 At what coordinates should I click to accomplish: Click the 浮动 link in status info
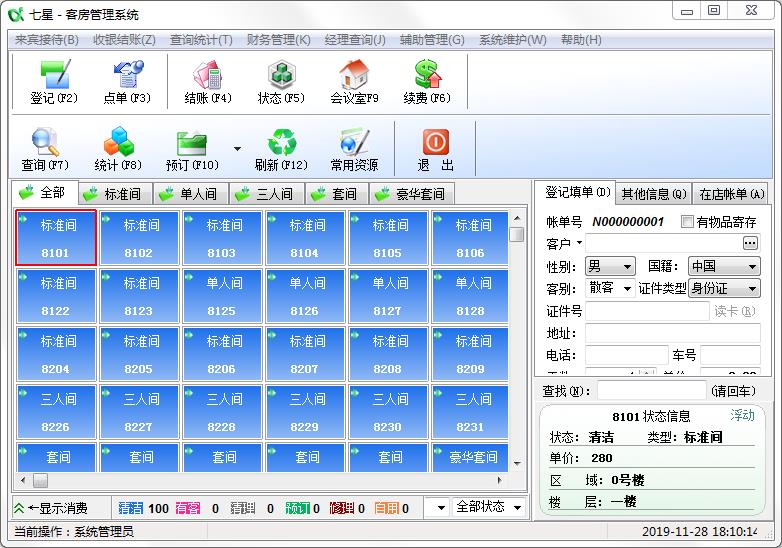pyautogui.click(x=742, y=415)
